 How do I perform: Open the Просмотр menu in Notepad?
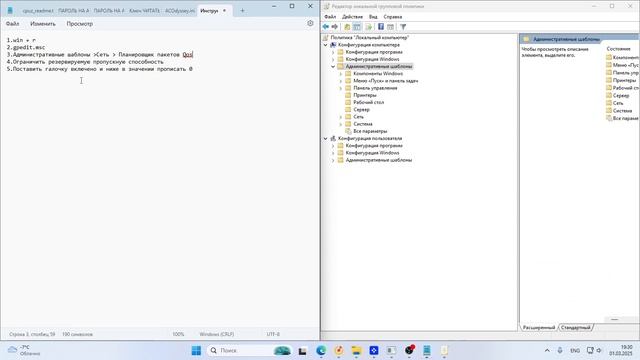point(80,24)
